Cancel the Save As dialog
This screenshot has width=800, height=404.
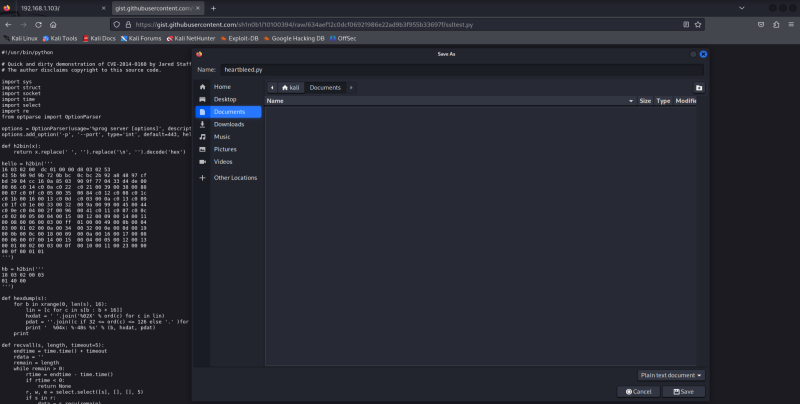tap(639, 392)
